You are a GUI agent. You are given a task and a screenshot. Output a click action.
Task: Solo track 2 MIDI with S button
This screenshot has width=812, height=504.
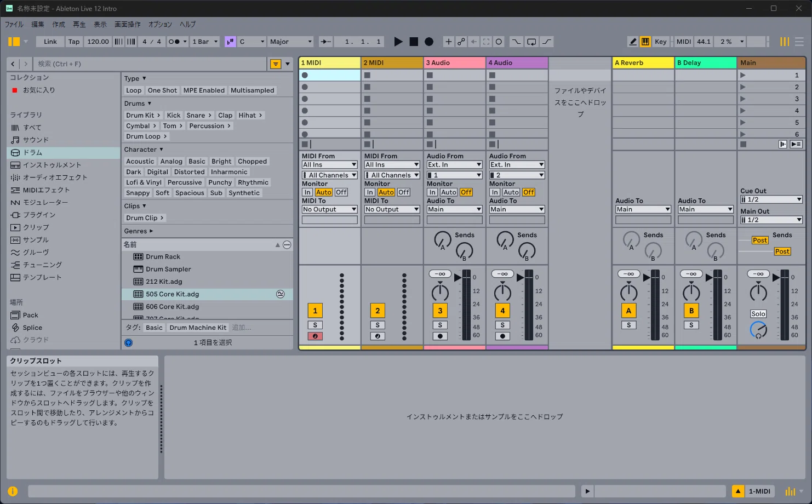(x=378, y=325)
